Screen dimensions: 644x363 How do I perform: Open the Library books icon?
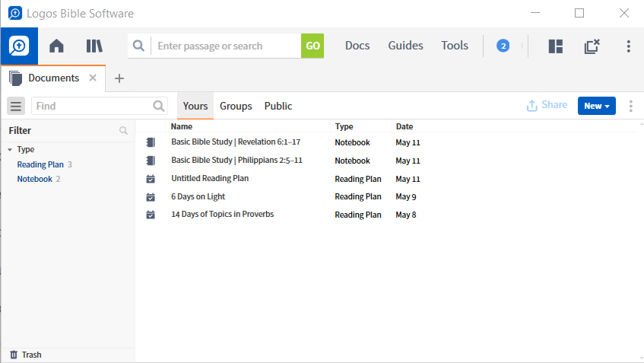coord(94,46)
